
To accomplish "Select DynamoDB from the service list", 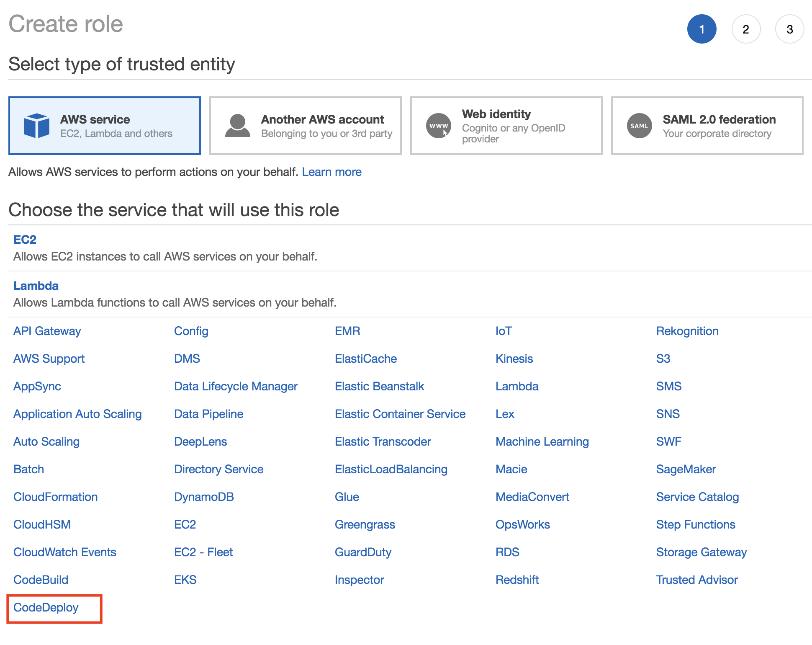I will point(204,497).
